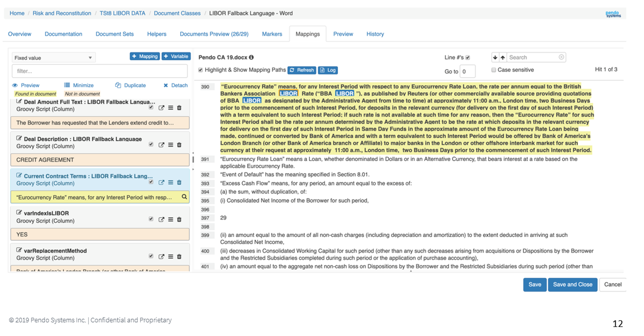Open external link icon for varIndexIsLIBOR

(x=161, y=219)
